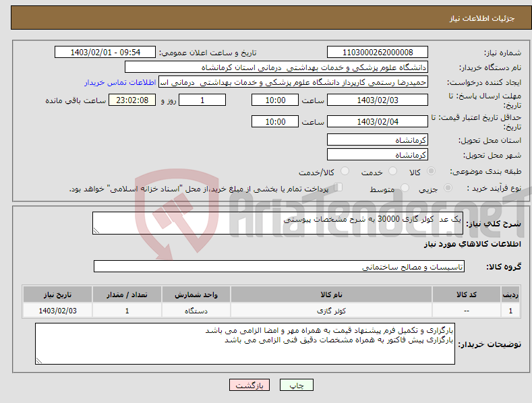Click the buyer notes text area
The width and height of the screenshot is (532, 403).
tap(245, 344)
